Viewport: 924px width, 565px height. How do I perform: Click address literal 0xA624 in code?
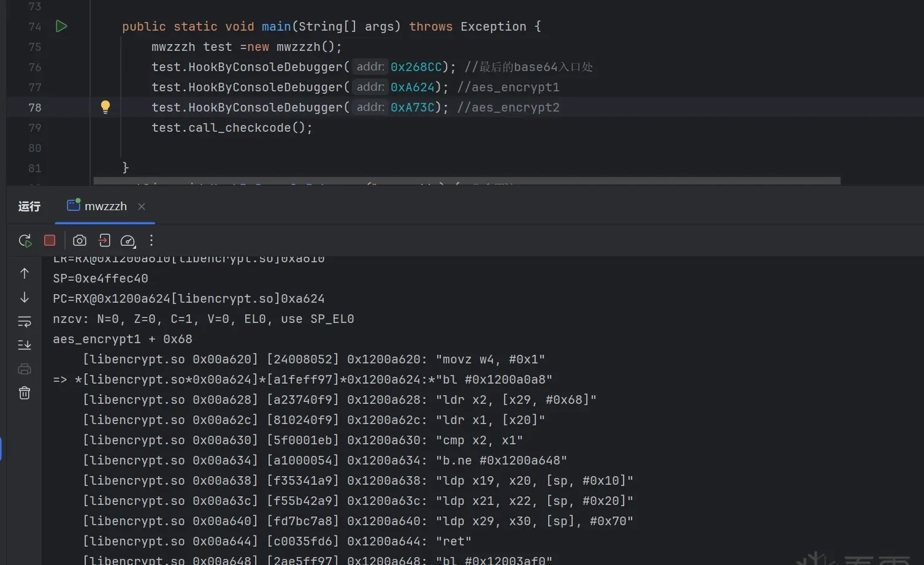[412, 87]
